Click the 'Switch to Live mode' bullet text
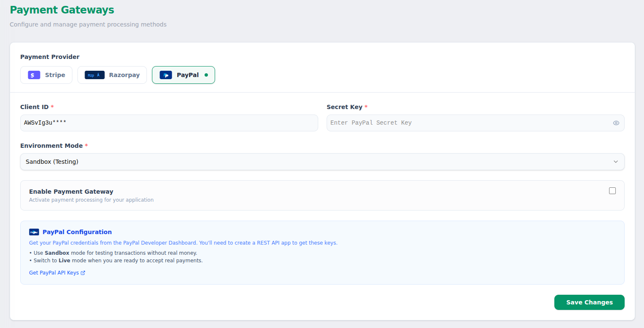The height and width of the screenshot is (328, 644). [x=116, y=261]
